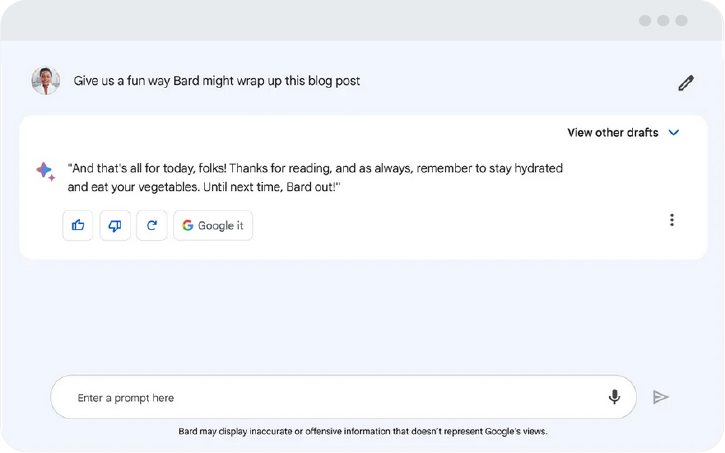Click the Google G logo in Google it
This screenshot has width=725, height=453.
187,225
